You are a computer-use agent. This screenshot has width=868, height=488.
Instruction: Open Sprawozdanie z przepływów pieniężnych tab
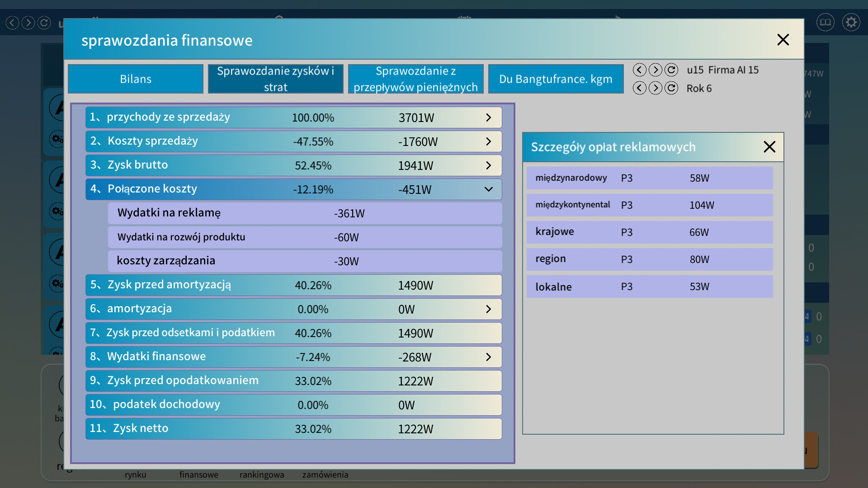415,79
